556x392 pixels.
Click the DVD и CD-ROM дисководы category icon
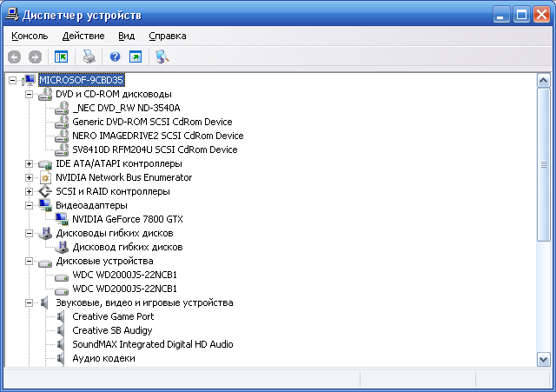[45, 94]
